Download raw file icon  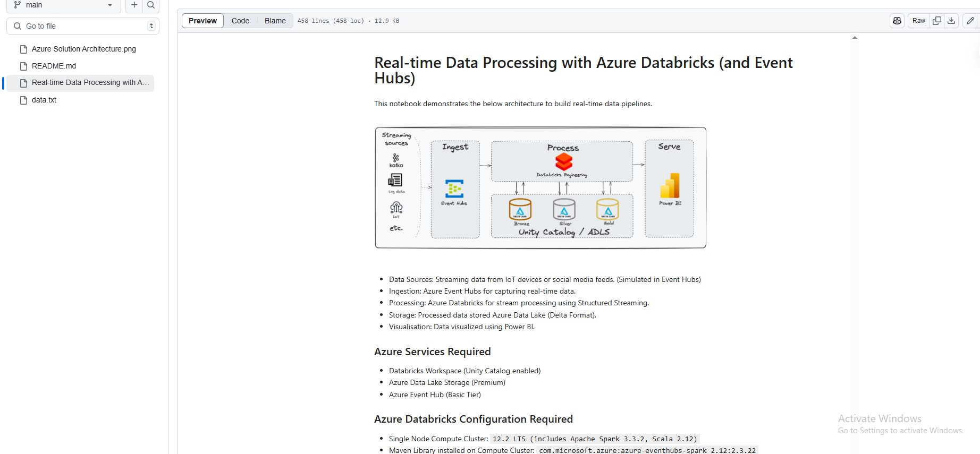coord(951,21)
